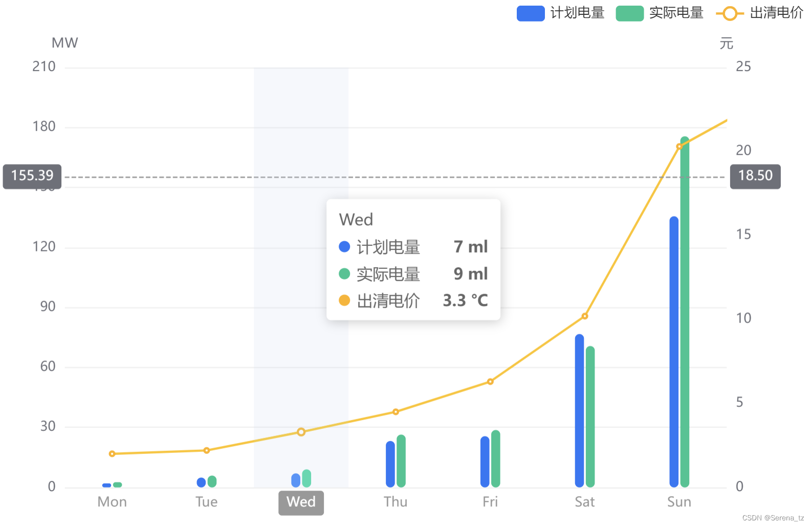Click the green Tuesday bar
The width and height of the screenshot is (812, 526).
click(x=212, y=482)
